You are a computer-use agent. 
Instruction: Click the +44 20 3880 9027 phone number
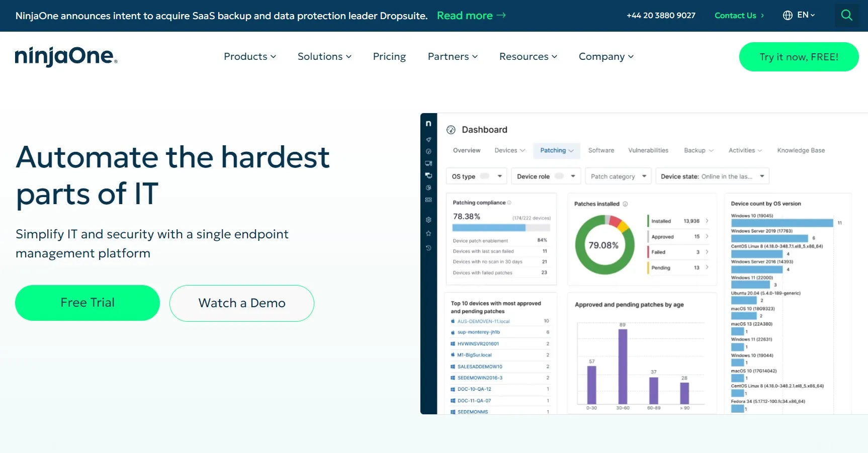661,16
